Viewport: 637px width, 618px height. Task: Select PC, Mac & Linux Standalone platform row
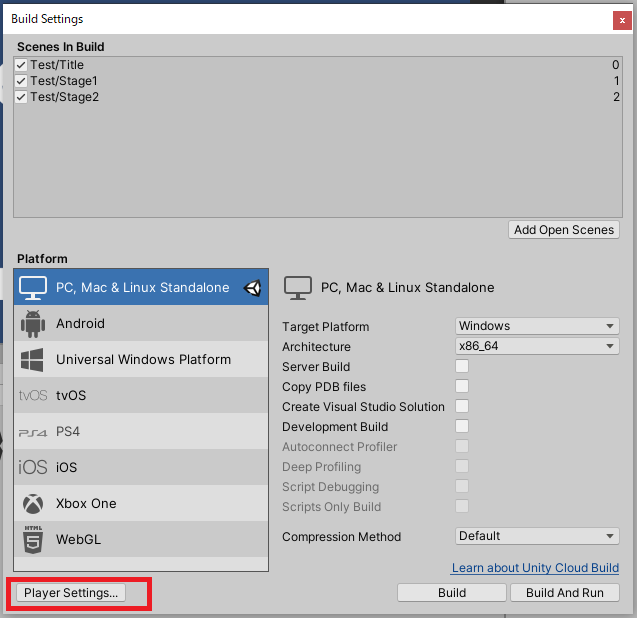coord(141,287)
